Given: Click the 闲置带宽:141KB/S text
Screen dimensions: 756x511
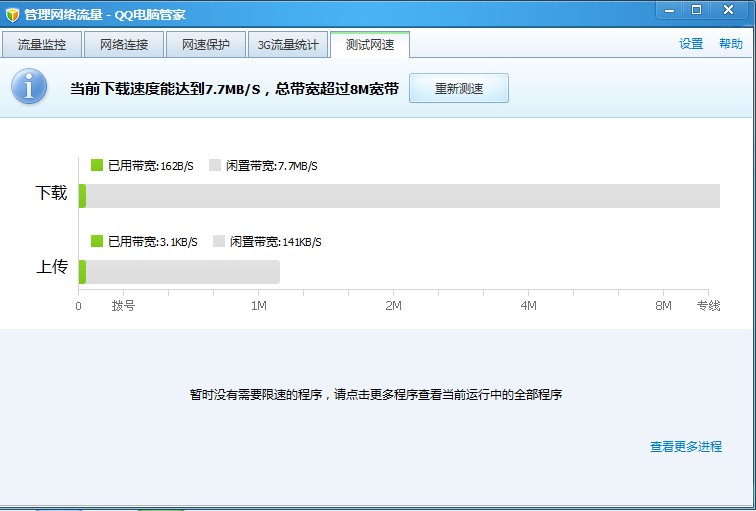Looking at the screenshot, I should [275, 242].
